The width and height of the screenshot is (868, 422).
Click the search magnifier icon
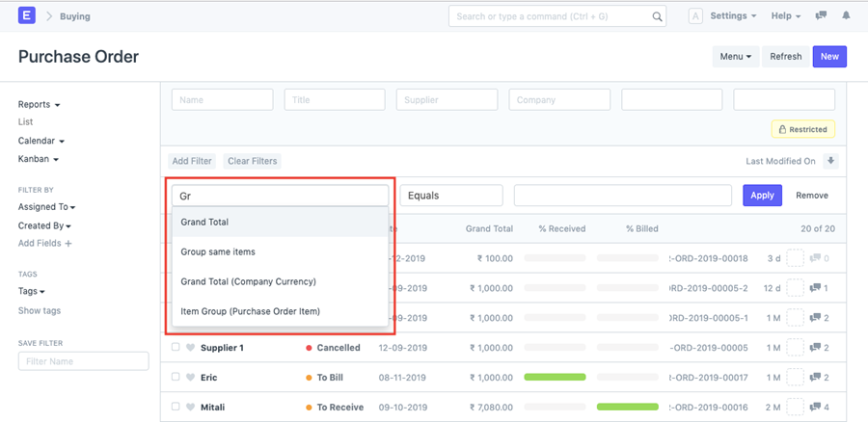click(x=657, y=16)
